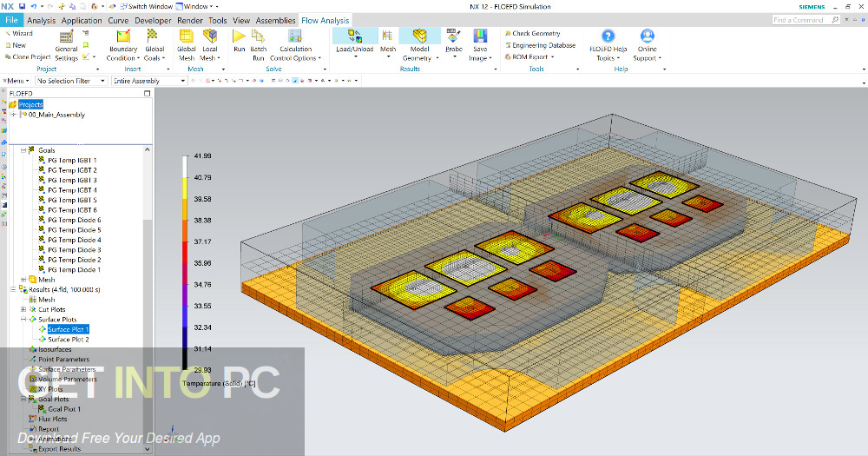Collapse the Surface Plots node
This screenshot has height=456, width=868.
coord(23,320)
